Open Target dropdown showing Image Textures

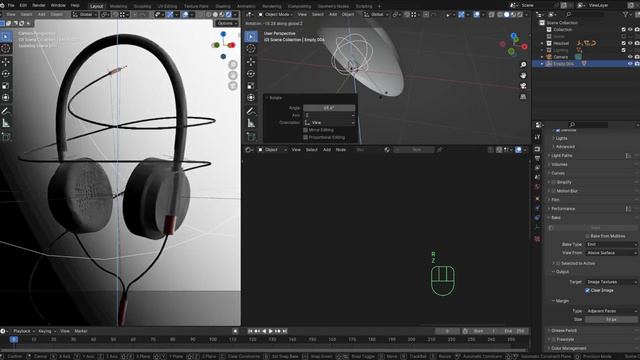click(x=611, y=282)
